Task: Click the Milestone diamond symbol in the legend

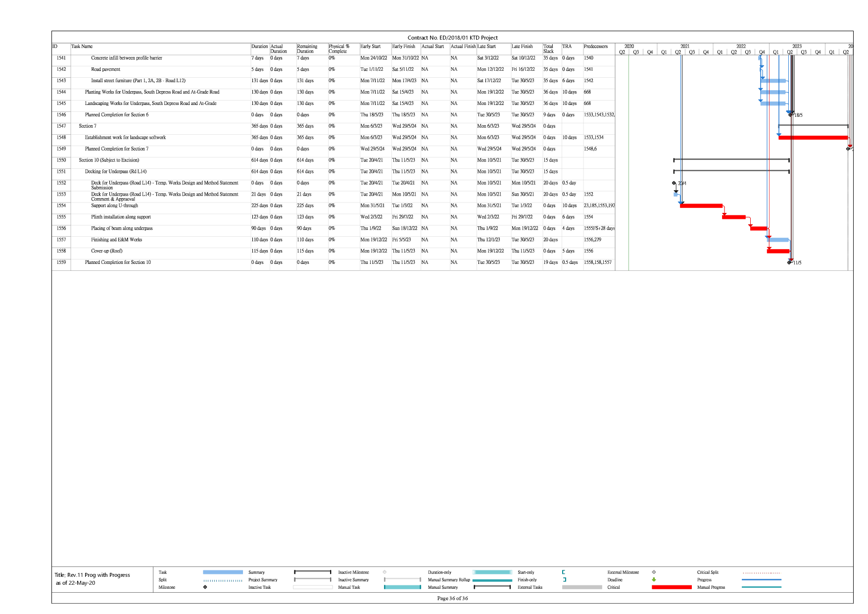Action: click(205, 587)
